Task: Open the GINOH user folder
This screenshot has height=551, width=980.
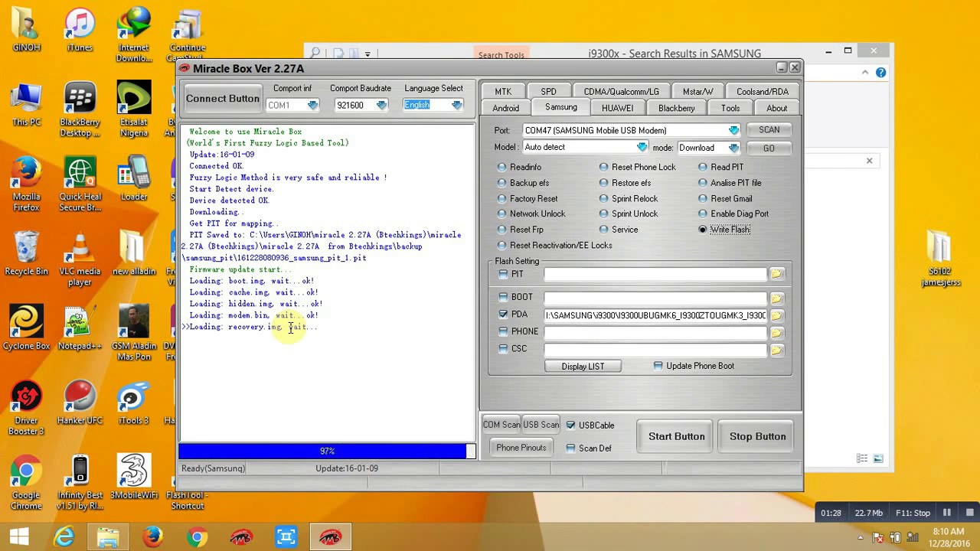Action: click(x=26, y=31)
